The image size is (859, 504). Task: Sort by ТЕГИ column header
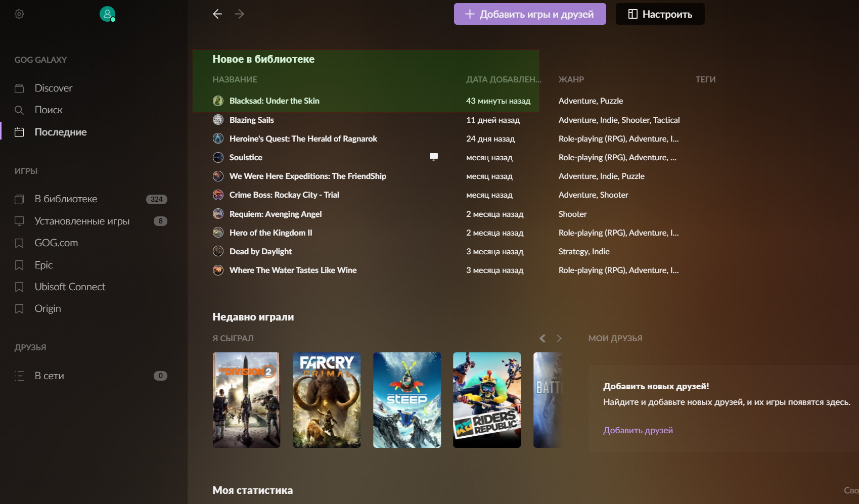pyautogui.click(x=705, y=79)
